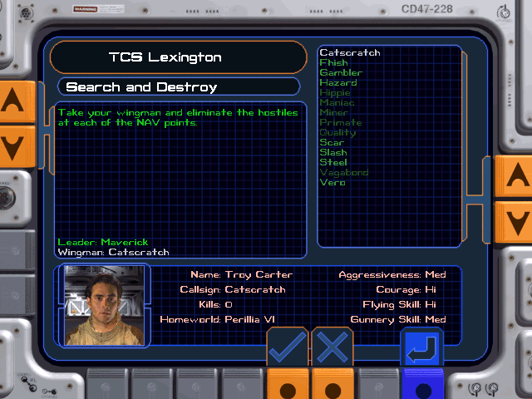The image size is (532, 399).
Task: Click Troy Carter's pilot portrait
Action: point(105,306)
